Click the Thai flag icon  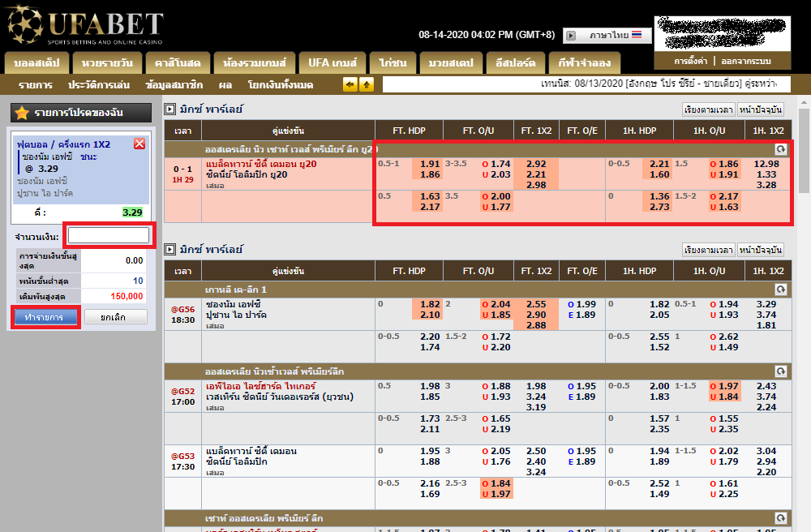[637, 35]
